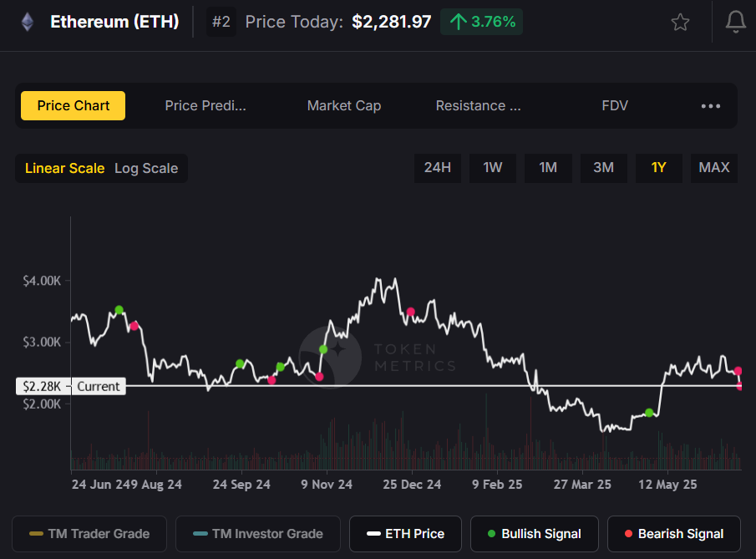The height and width of the screenshot is (559, 756).
Task: Click the $2.28K Current price label
Action: point(71,386)
